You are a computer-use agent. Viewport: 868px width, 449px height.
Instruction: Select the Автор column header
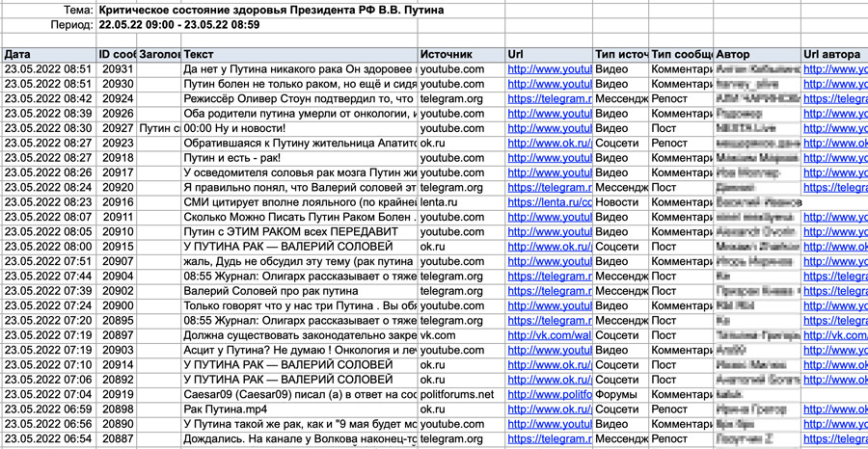(757, 55)
